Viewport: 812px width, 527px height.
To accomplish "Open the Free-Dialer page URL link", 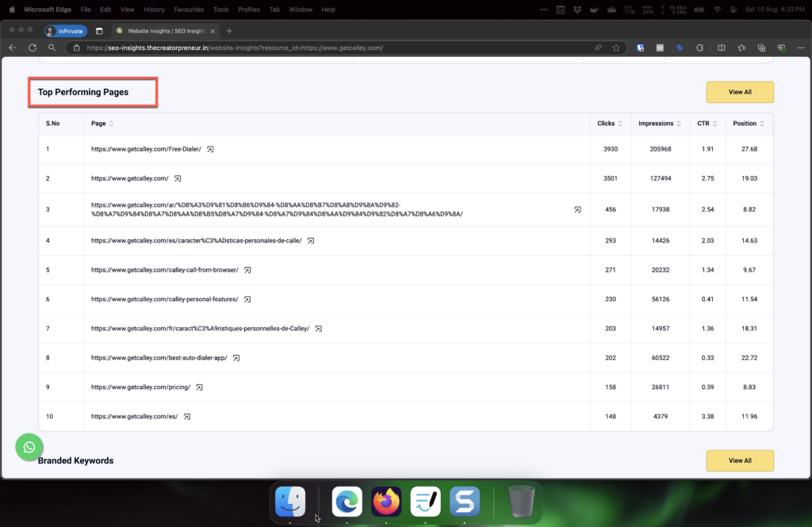I will [x=146, y=149].
